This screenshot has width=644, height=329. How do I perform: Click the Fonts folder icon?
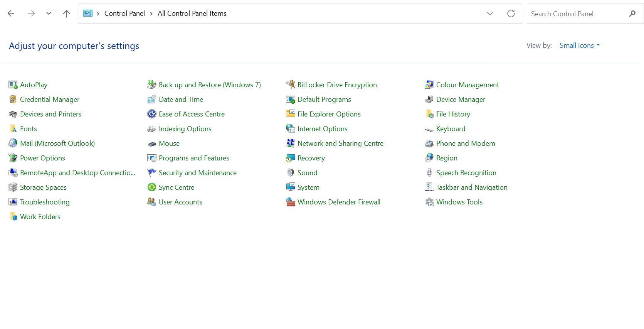[13, 129]
